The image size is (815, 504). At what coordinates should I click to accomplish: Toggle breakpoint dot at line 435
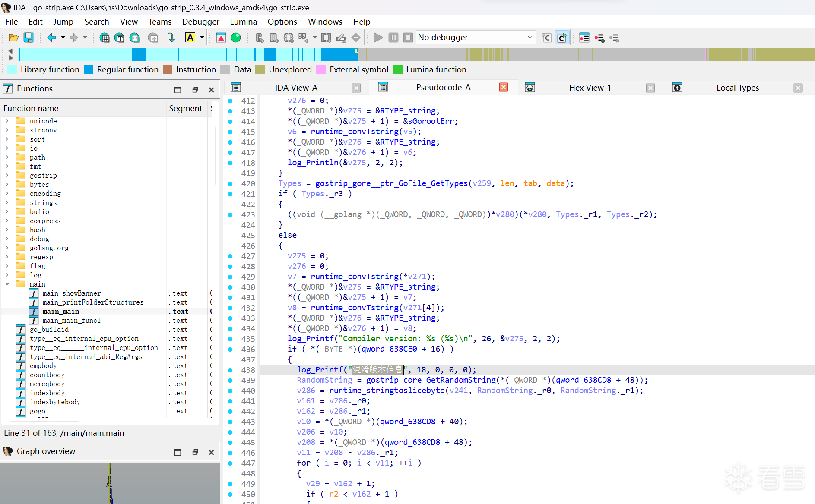[230, 339]
